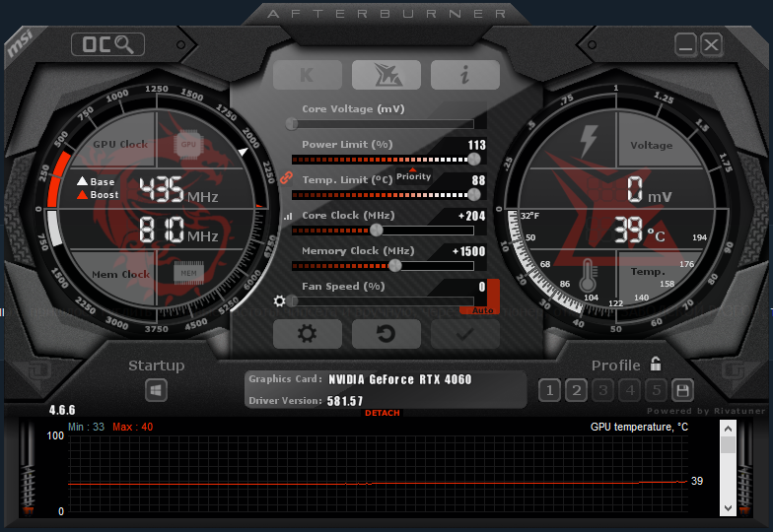This screenshot has height=532, width=773.
Task: Toggle Auto fan speed mode
Action: [483, 310]
